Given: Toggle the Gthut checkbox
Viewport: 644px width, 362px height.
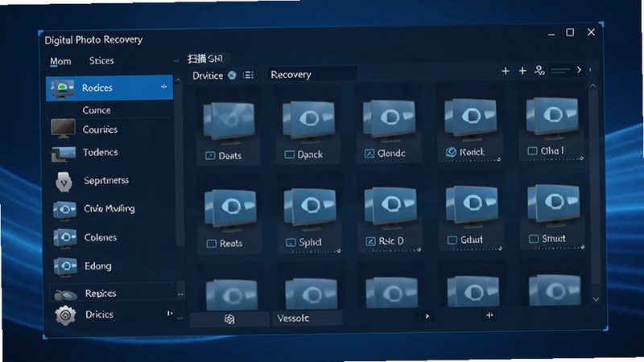Looking at the screenshot, I should pos(452,240).
